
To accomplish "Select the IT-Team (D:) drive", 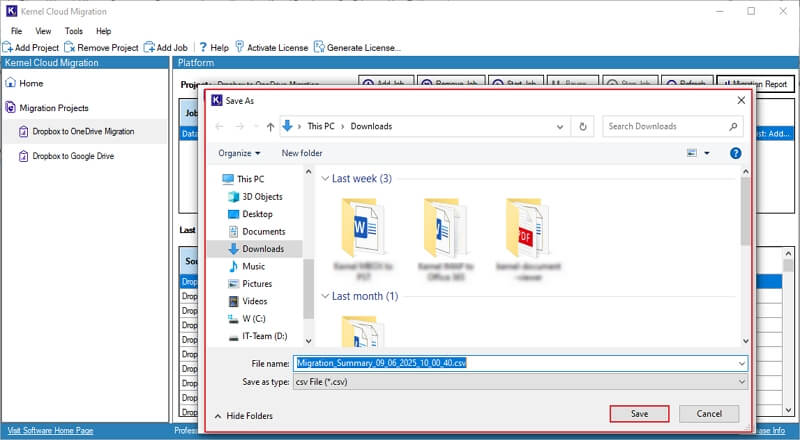I will pos(258,336).
